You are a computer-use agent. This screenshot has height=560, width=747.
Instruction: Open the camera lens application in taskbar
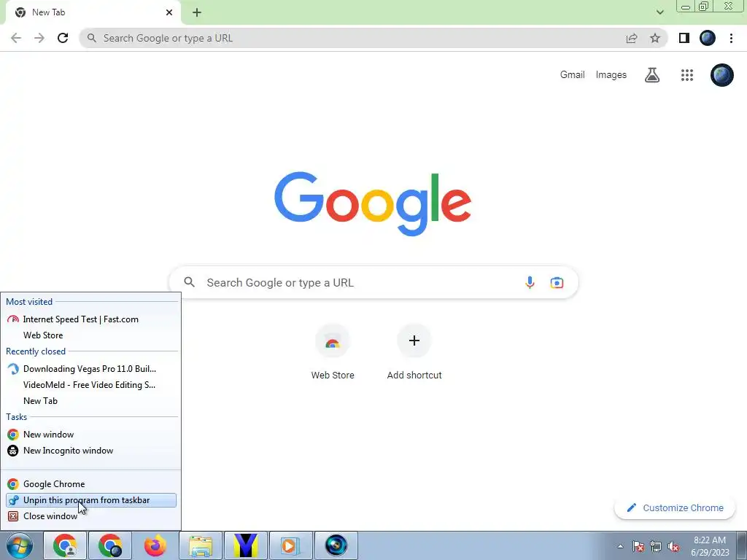336,545
